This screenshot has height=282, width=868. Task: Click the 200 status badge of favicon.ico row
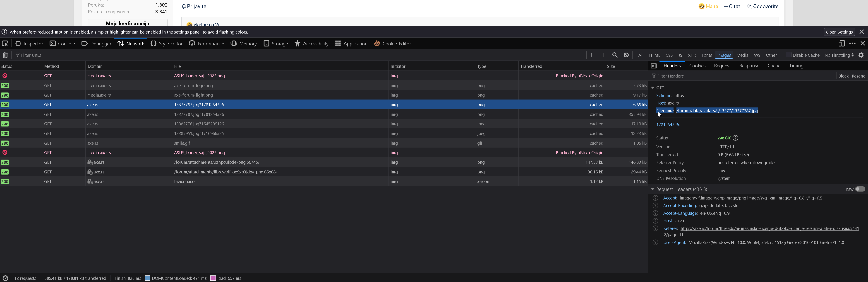5,182
